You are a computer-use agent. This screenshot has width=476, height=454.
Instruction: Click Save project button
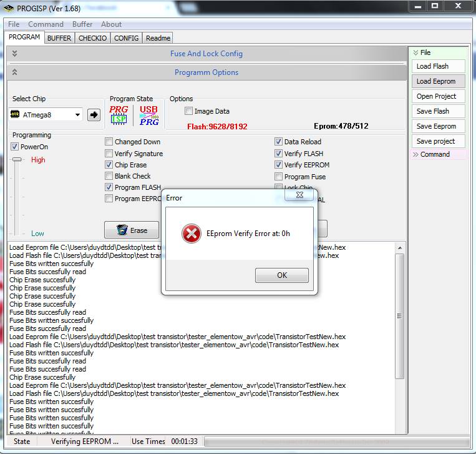[x=438, y=141]
